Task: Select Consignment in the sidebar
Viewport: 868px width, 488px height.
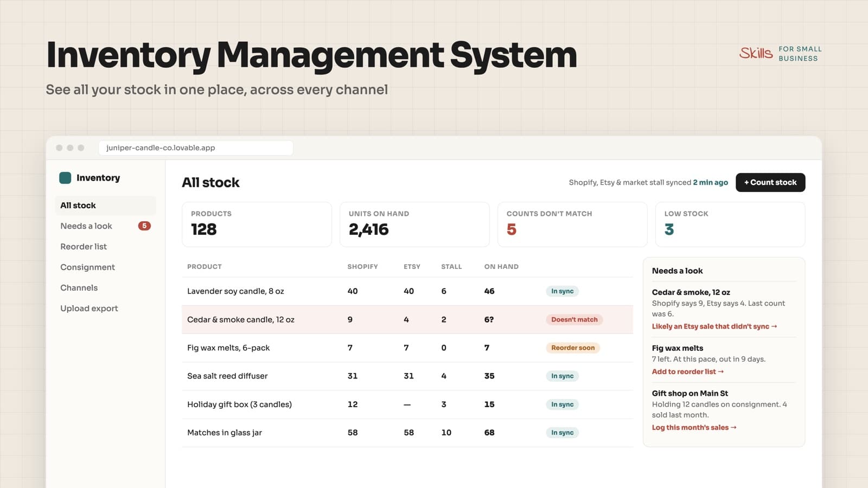Action: (87, 267)
